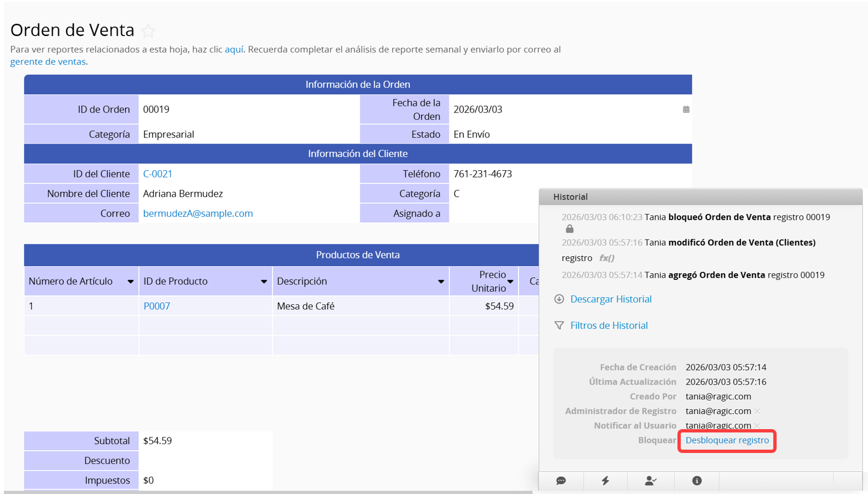Open product P0007 link
The image size is (868, 494).
[x=157, y=306]
